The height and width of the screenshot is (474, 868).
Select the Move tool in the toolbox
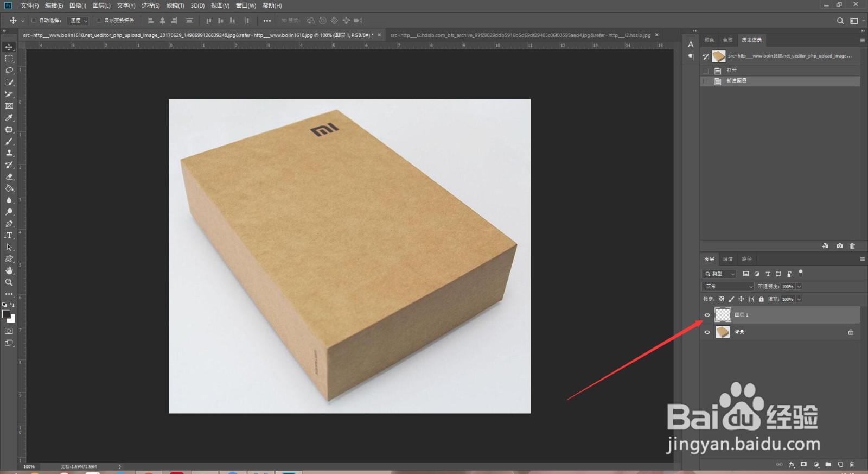(9, 47)
